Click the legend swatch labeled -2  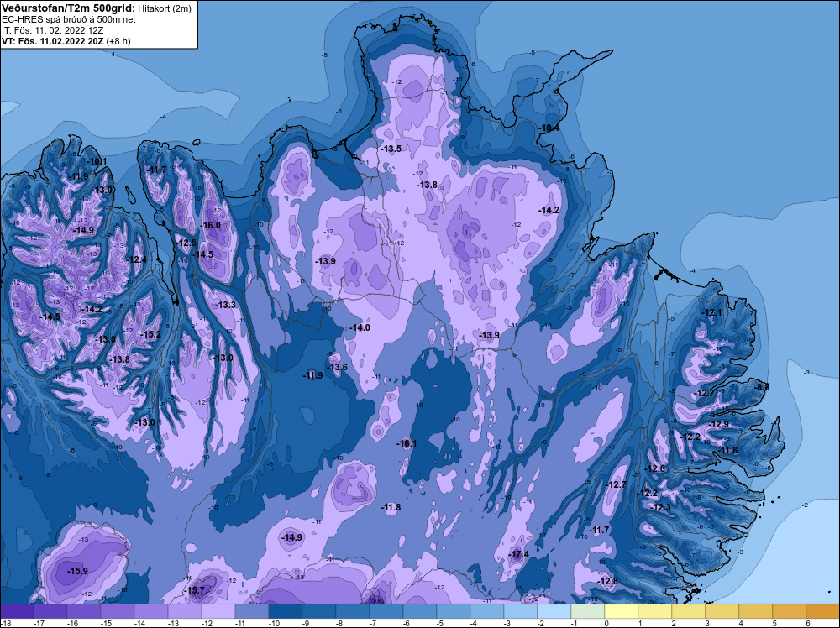(x=554, y=611)
